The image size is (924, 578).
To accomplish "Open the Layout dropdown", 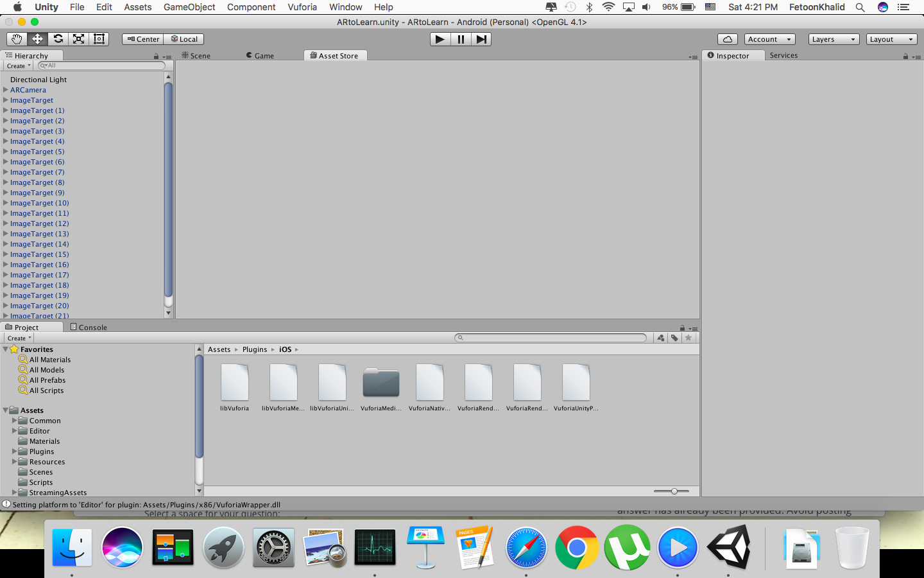I will 891,39.
